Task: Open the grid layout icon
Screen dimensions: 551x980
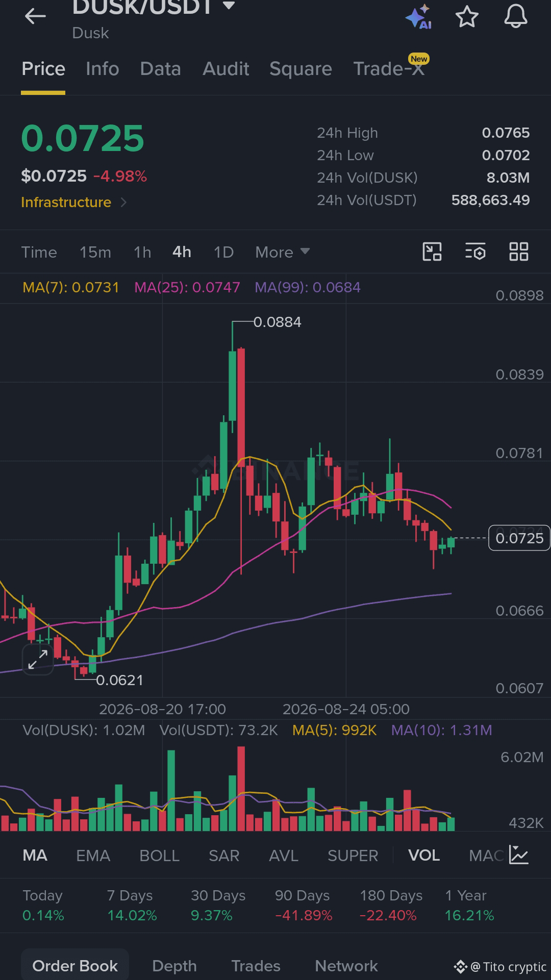Action: point(519,252)
